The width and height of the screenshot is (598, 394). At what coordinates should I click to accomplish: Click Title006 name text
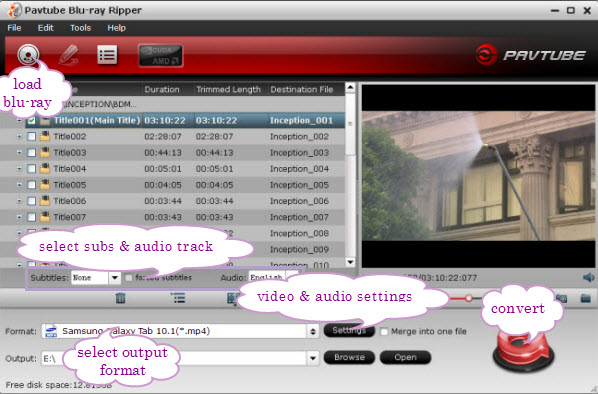click(x=70, y=201)
